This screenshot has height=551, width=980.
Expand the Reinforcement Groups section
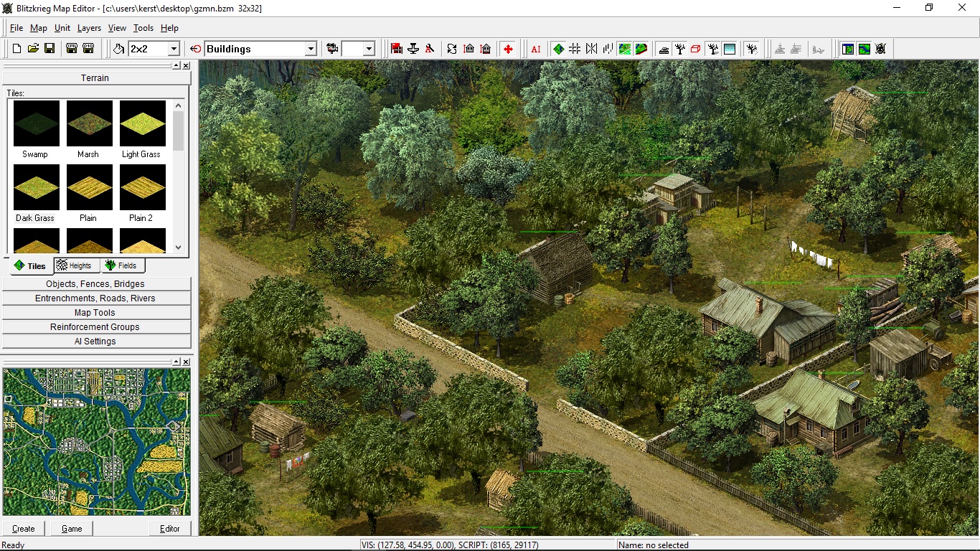click(x=95, y=327)
